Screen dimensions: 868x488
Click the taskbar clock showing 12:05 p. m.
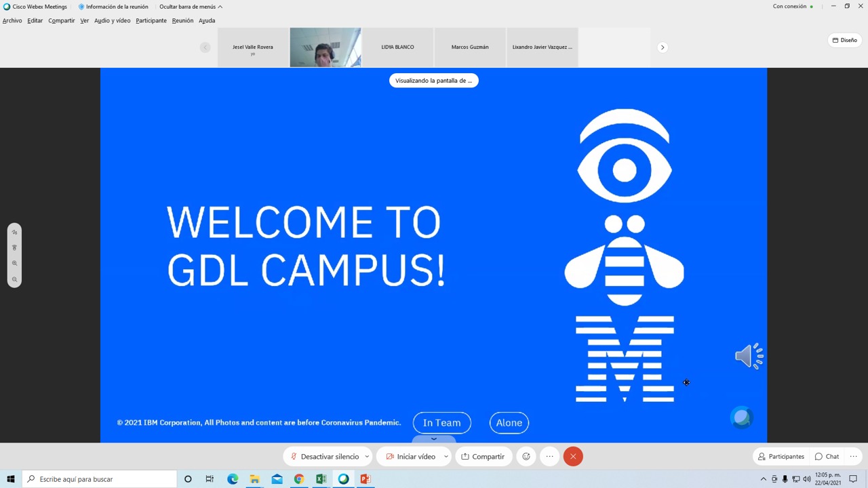click(828, 479)
